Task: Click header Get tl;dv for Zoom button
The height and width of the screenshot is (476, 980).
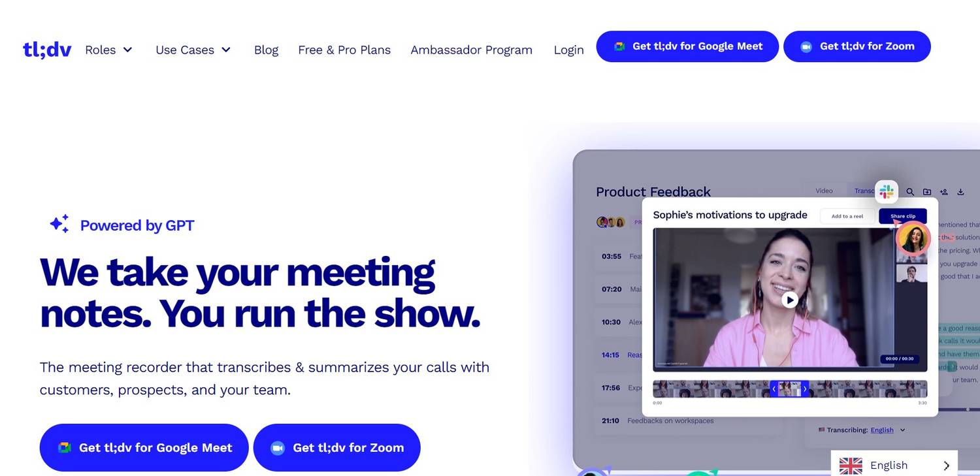Action: point(857,46)
